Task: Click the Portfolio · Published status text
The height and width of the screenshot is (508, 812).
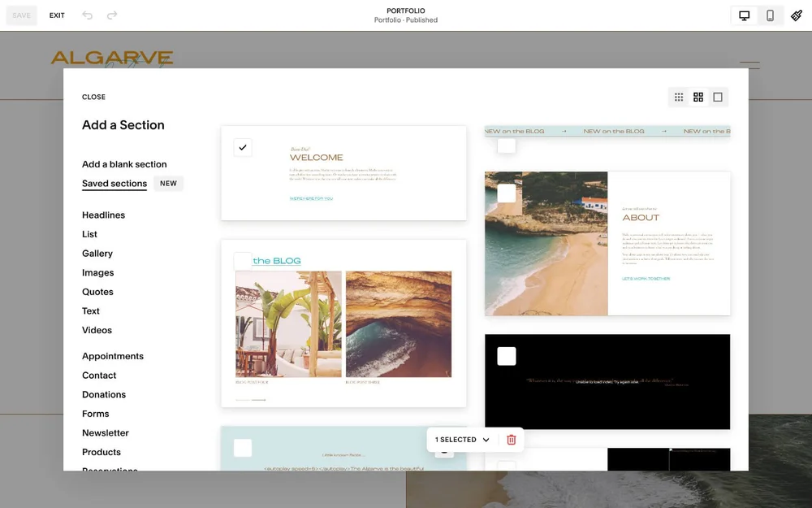Action: click(406, 20)
